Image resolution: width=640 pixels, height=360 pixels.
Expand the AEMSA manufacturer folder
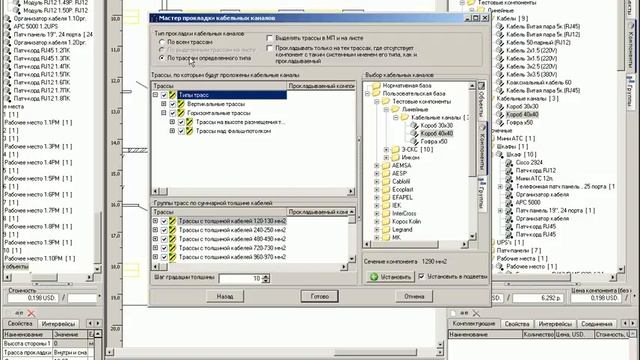click(x=377, y=165)
